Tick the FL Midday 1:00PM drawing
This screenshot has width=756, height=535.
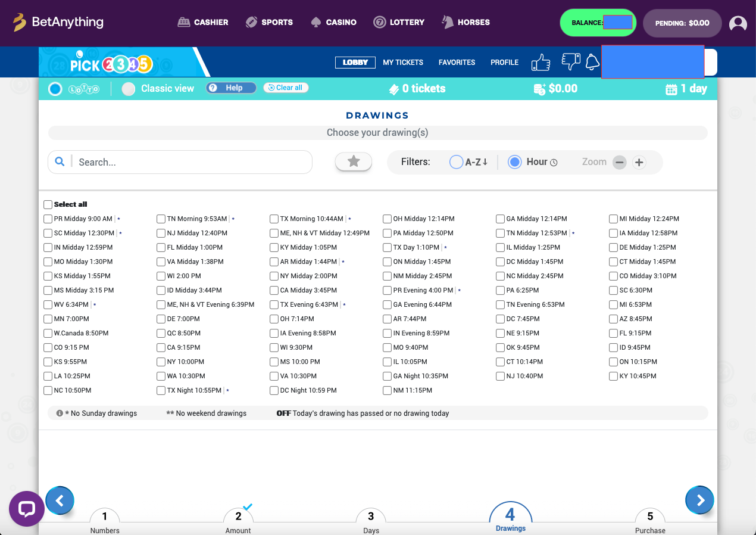click(x=161, y=247)
